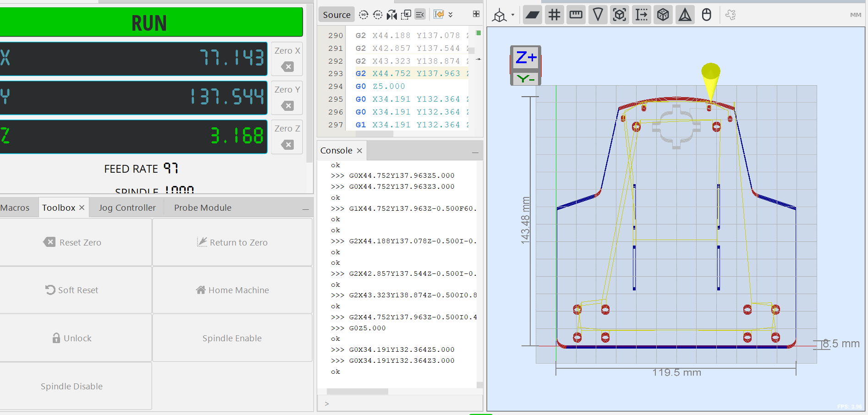This screenshot has height=415, width=868.
Task: Toggle the grid display in visualizer
Action: tap(554, 15)
